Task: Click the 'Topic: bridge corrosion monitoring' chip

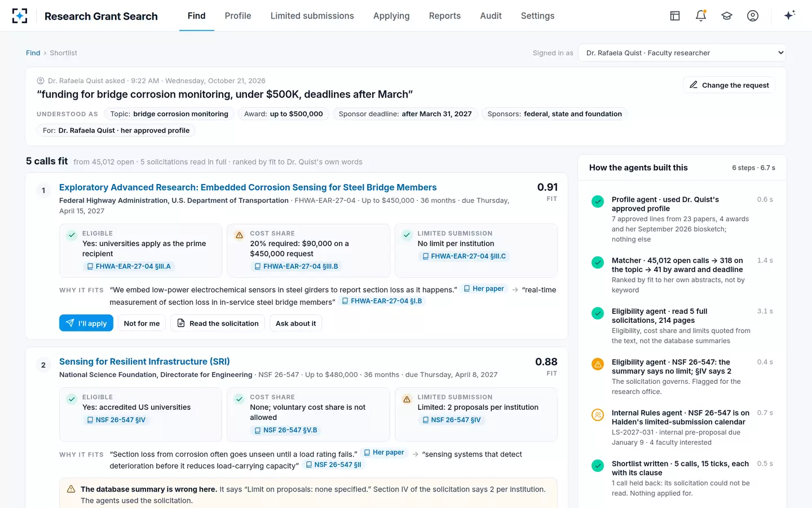Action: tap(169, 114)
